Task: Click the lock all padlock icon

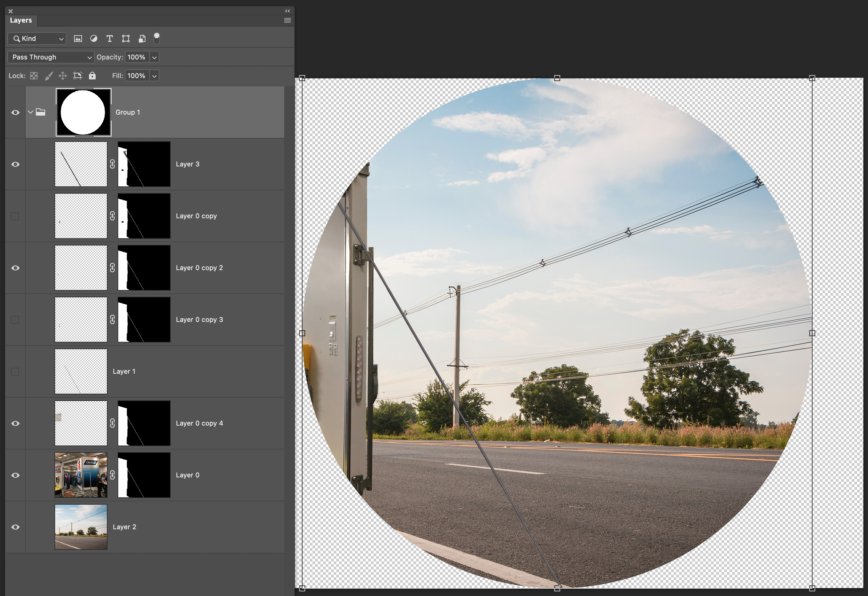Action: [92, 76]
